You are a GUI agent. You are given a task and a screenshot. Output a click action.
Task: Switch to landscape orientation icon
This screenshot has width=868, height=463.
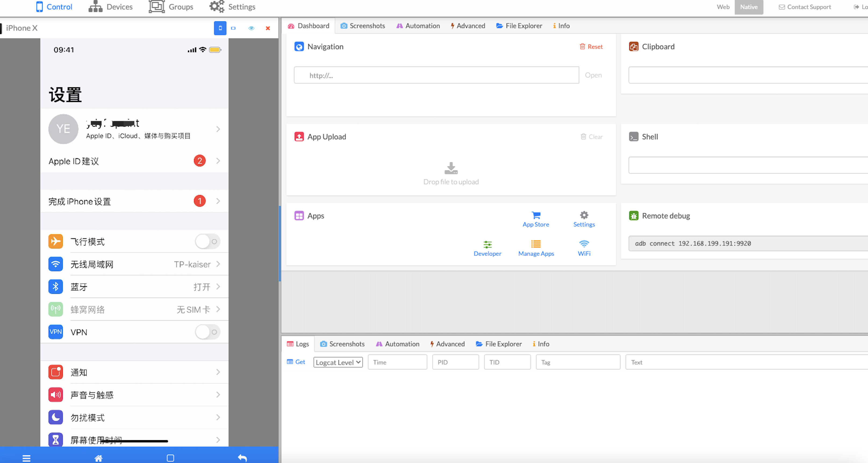[233, 28]
